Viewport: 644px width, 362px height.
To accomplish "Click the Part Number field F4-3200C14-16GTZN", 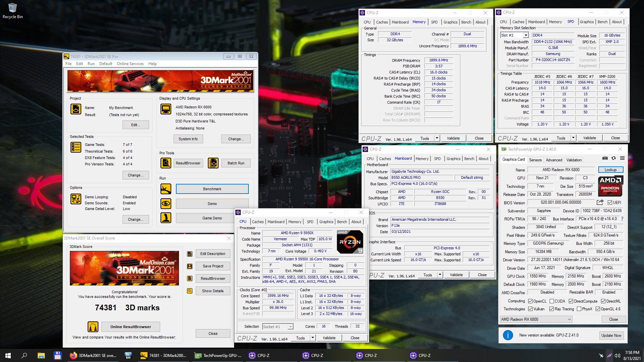I will tap(553, 60).
